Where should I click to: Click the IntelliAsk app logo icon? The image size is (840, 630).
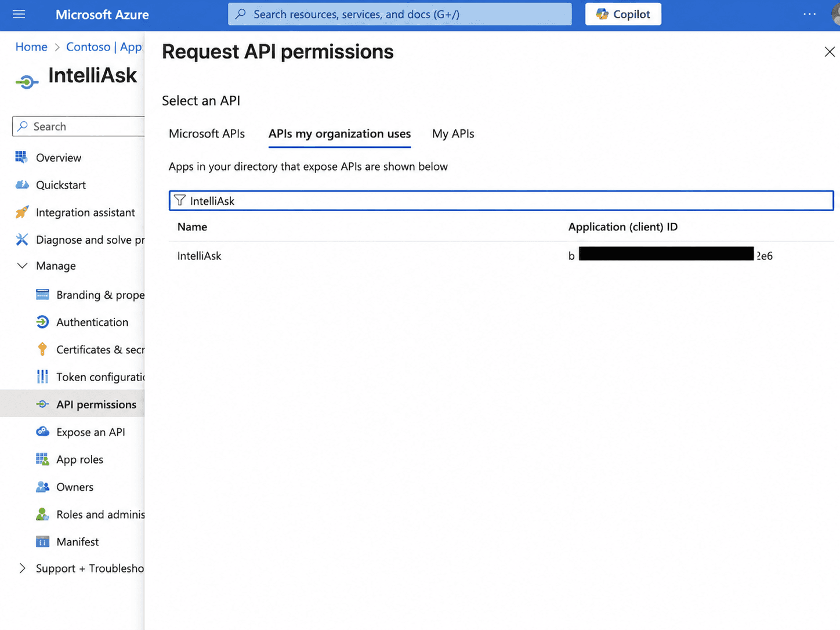tap(27, 82)
